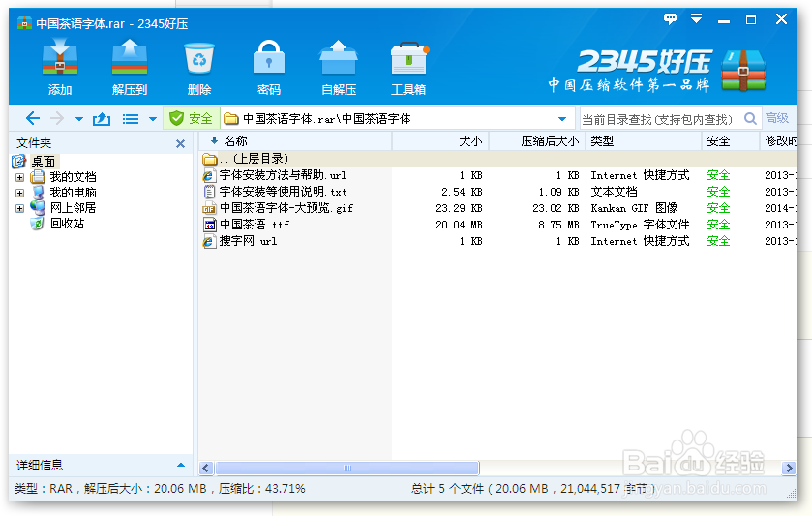The width and height of the screenshot is (812, 516).
Task: Click the window resize grip corner
Action: 792,494
